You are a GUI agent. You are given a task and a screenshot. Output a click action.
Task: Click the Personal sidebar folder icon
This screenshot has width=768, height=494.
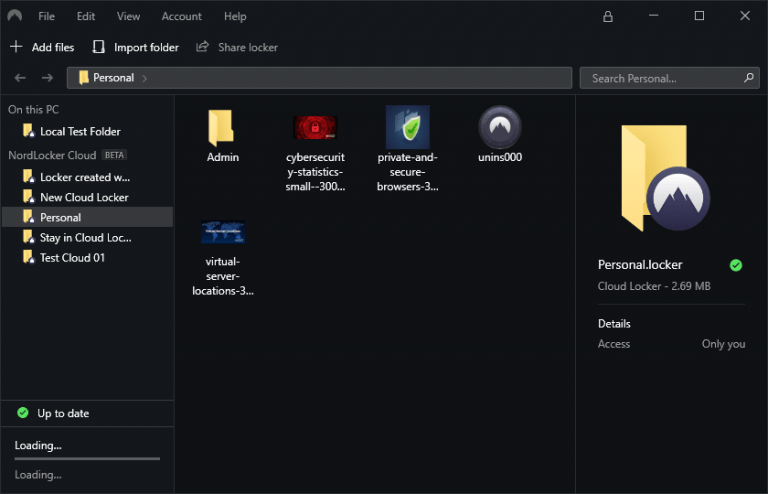coord(29,216)
